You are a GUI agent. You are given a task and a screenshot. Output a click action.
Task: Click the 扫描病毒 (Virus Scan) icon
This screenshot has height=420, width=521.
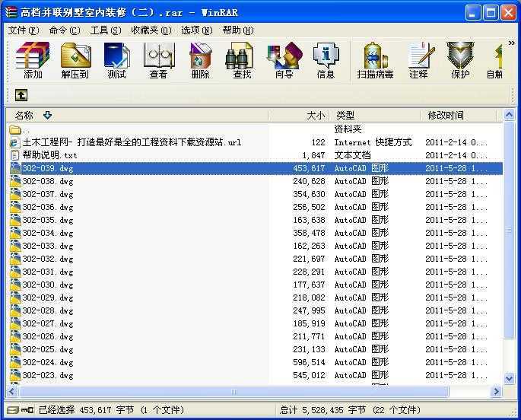[x=376, y=60]
